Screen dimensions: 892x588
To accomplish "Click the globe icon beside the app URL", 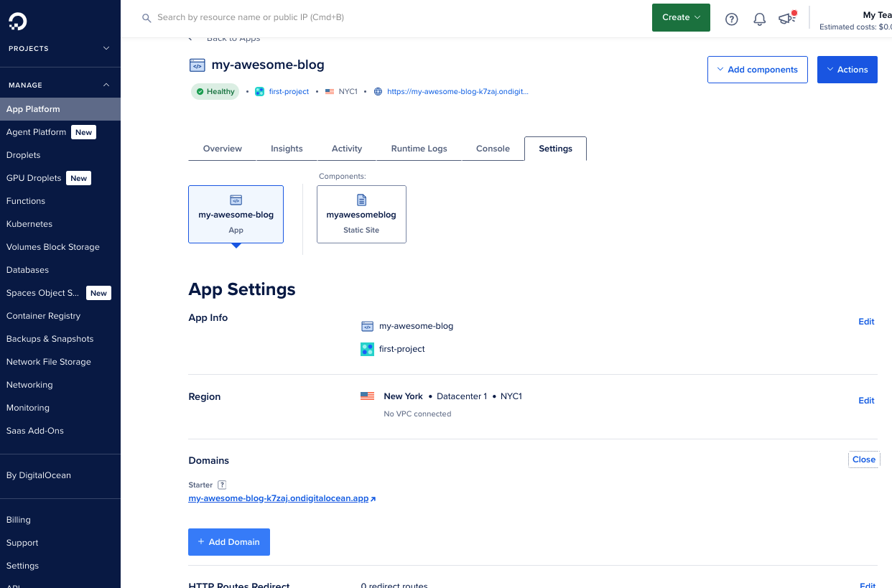I will click(x=378, y=92).
